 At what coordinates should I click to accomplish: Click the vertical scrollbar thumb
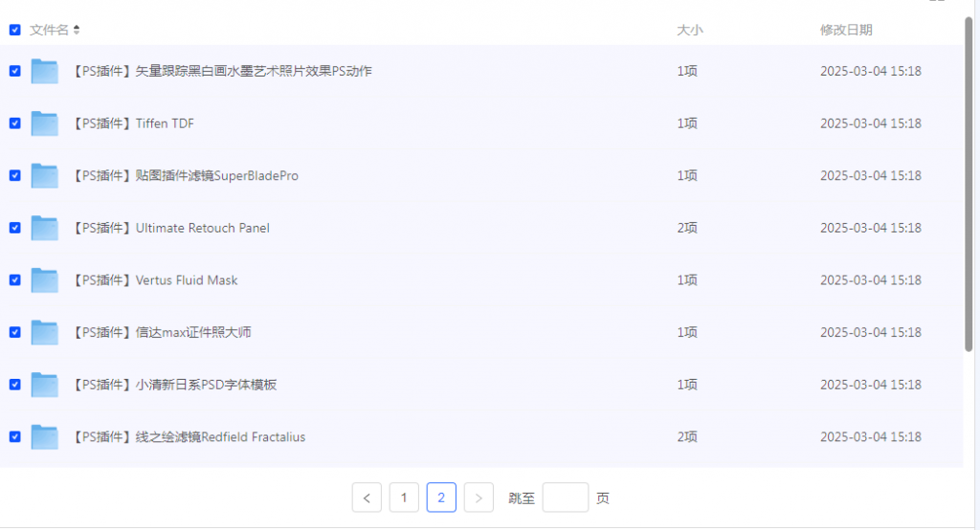[x=969, y=185]
